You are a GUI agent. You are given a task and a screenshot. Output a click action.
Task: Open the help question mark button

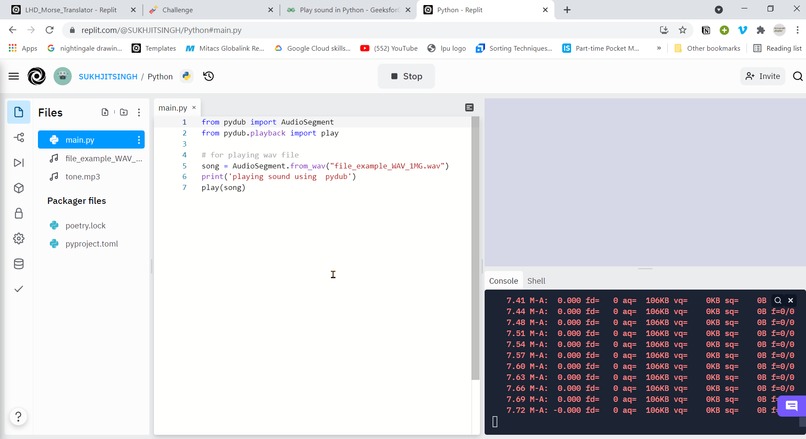coord(18,416)
